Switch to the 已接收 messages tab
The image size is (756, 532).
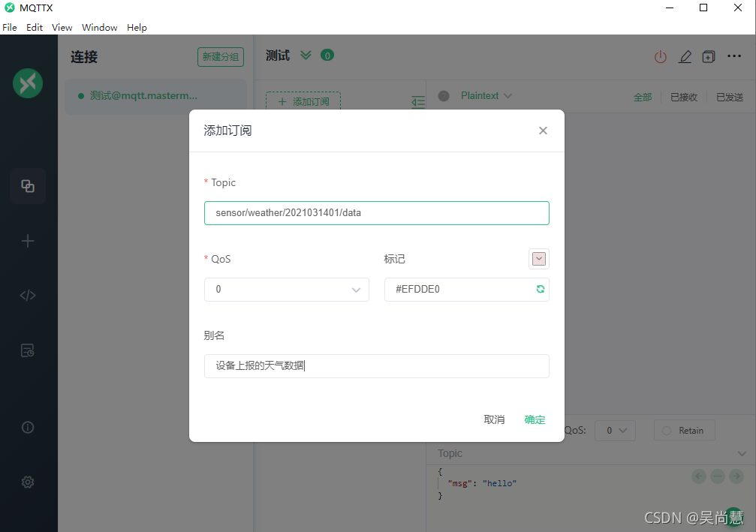[684, 97]
